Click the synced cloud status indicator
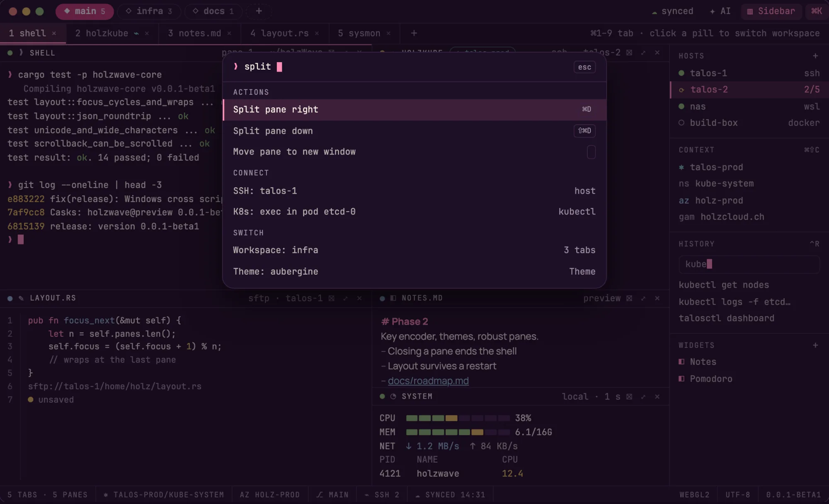The image size is (829, 504). 672,11
